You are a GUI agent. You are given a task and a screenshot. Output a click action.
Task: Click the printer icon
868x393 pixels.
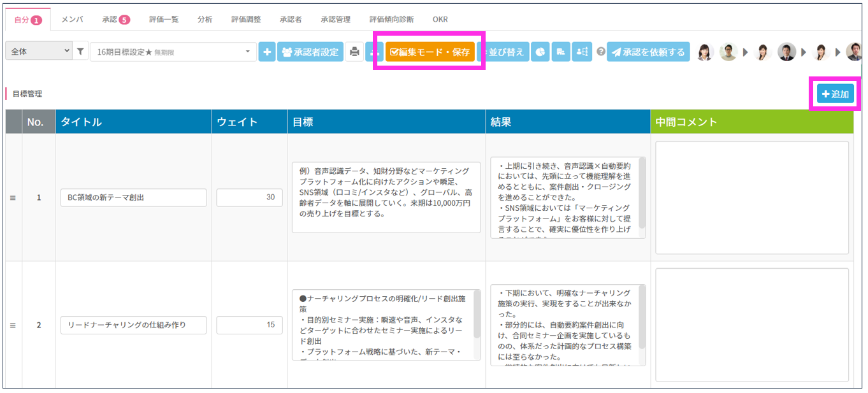click(x=355, y=52)
